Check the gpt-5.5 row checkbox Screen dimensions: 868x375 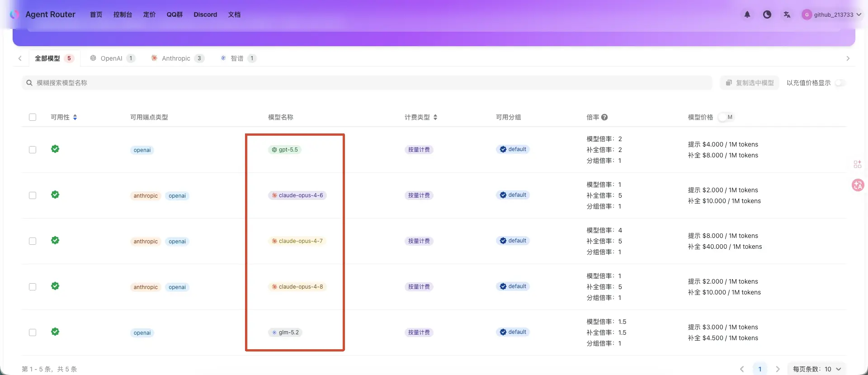(x=33, y=150)
